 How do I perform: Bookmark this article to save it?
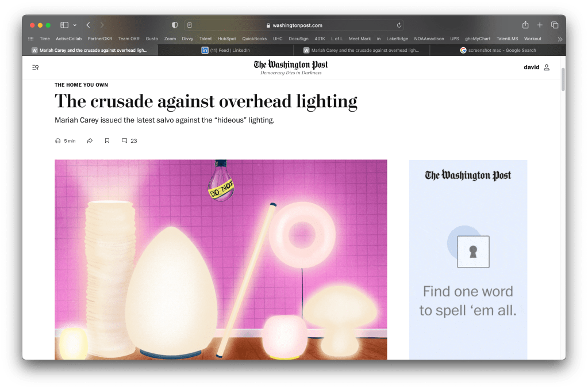pos(107,141)
